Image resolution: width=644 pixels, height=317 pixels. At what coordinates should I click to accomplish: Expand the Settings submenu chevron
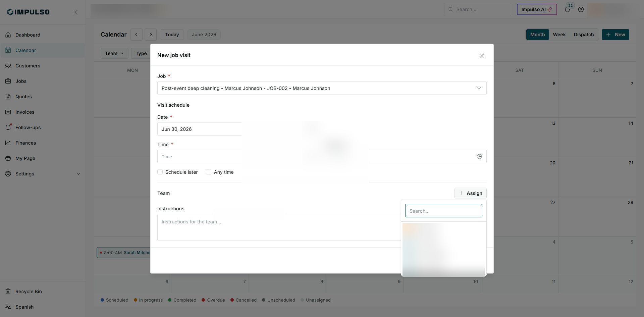(x=78, y=174)
